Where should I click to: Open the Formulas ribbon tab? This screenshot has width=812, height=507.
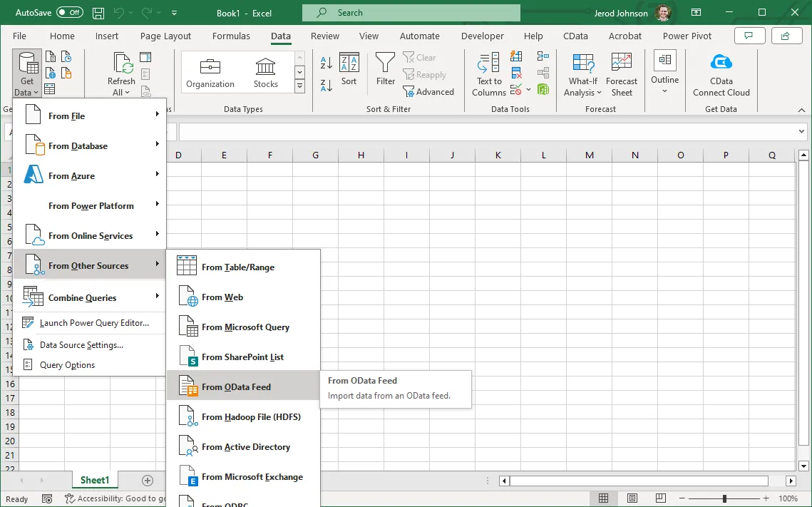231,36
